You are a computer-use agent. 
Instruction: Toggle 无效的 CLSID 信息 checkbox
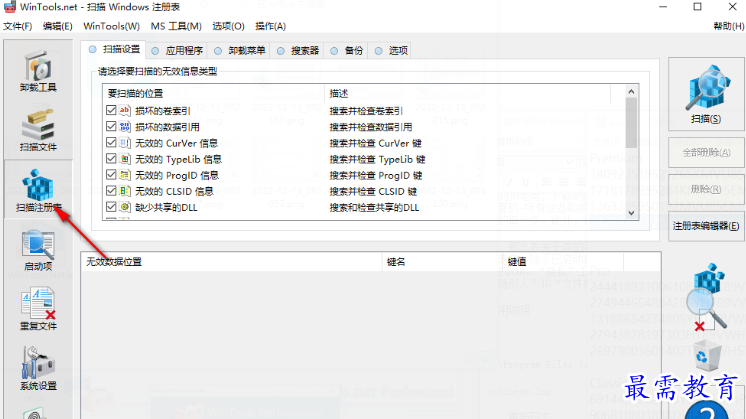coord(111,191)
